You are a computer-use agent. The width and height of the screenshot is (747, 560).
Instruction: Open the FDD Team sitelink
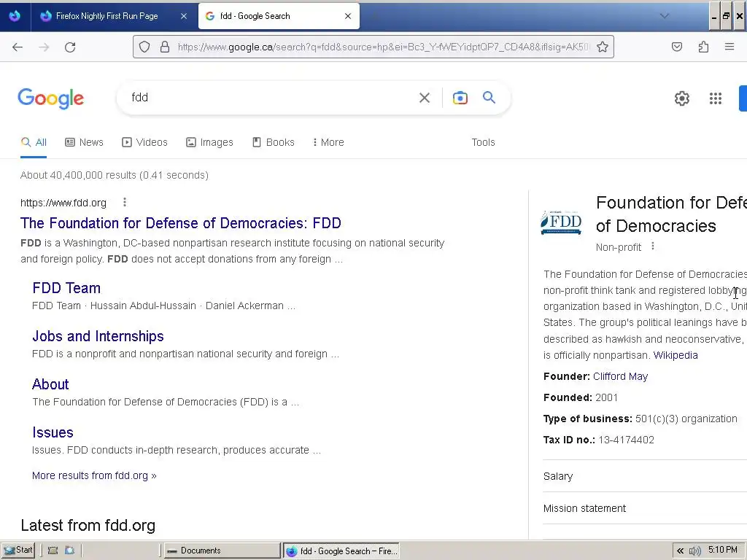coord(66,288)
